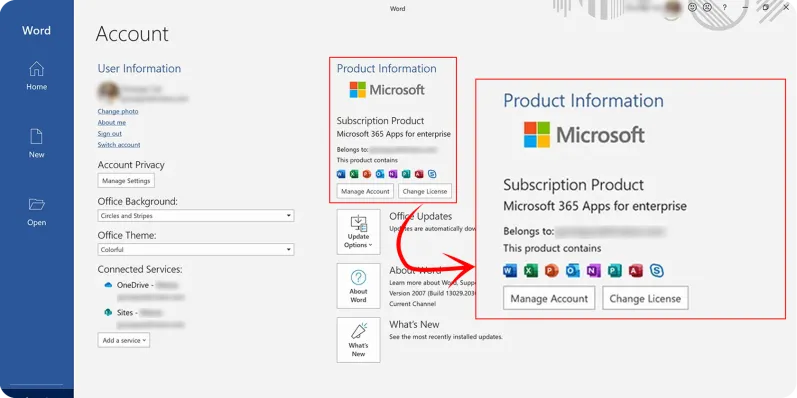Open the Add a service dropdown
797x398 pixels.
pos(124,341)
